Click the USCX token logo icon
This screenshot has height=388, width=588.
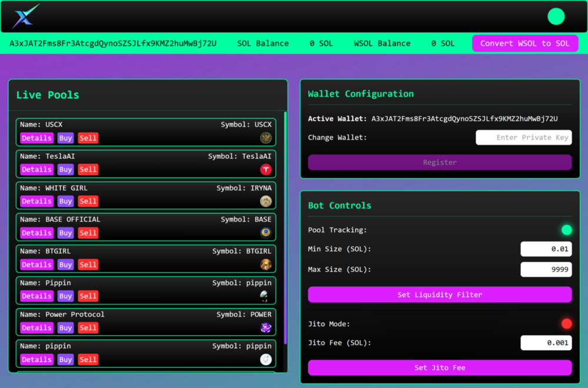[x=266, y=136]
